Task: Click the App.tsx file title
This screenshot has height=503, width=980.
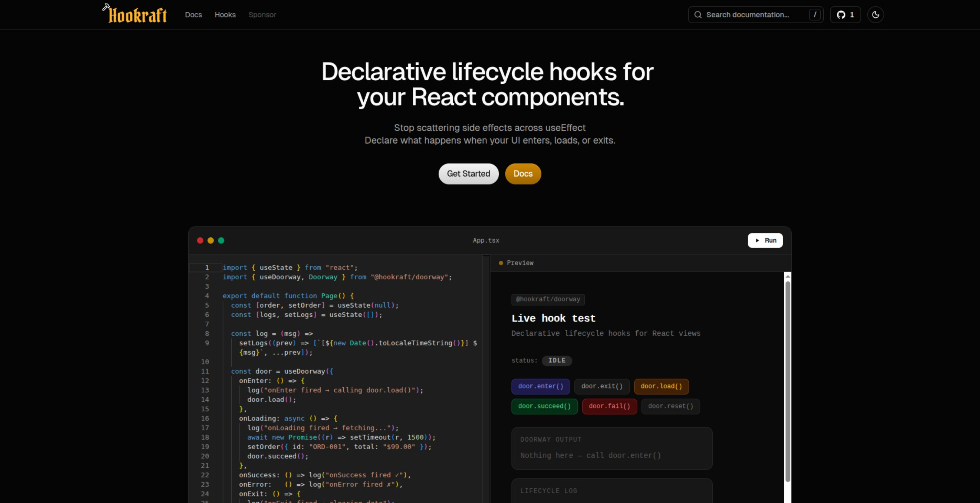Action: pos(486,240)
